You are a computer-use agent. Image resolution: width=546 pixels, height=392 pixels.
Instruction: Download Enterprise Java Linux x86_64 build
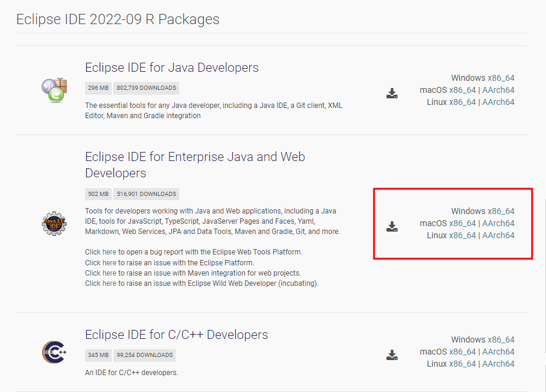click(x=462, y=235)
